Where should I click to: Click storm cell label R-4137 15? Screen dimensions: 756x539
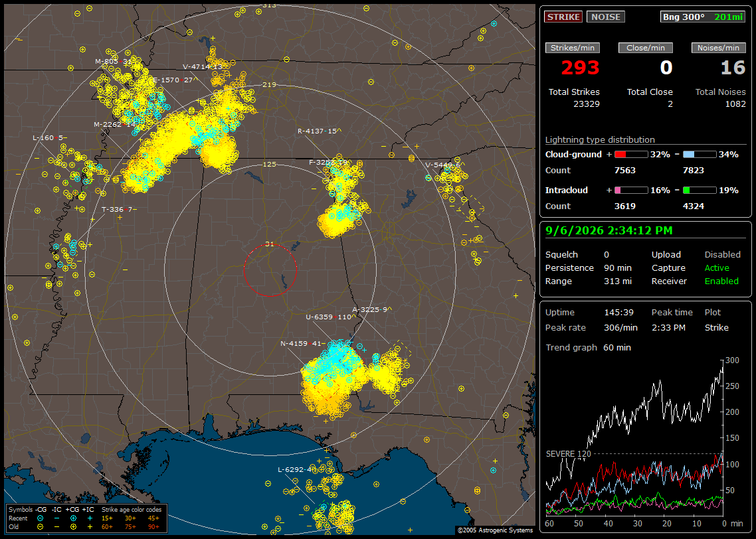pos(319,131)
